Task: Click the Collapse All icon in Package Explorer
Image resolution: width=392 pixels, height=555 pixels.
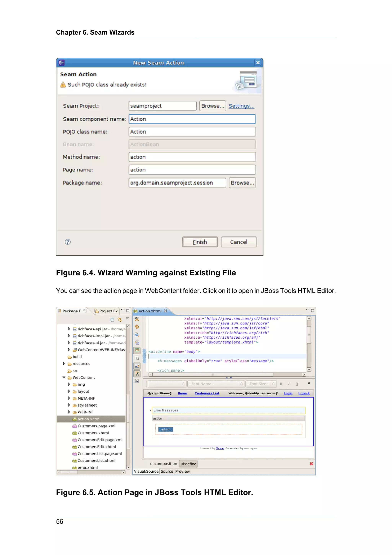Action: (x=112, y=319)
